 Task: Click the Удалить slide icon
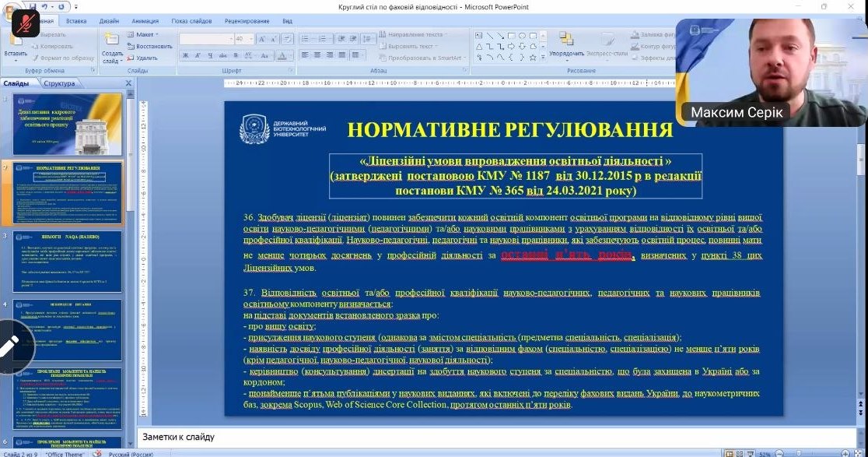coord(130,58)
